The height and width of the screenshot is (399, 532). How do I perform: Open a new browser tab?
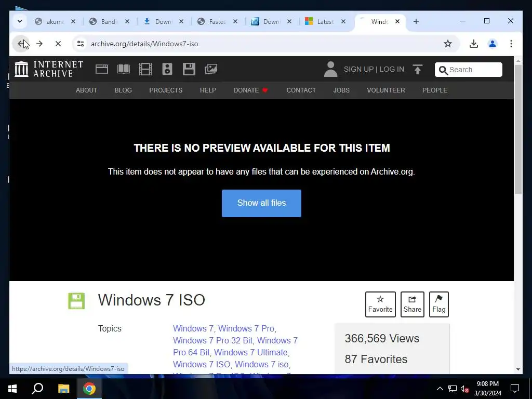coord(416,21)
